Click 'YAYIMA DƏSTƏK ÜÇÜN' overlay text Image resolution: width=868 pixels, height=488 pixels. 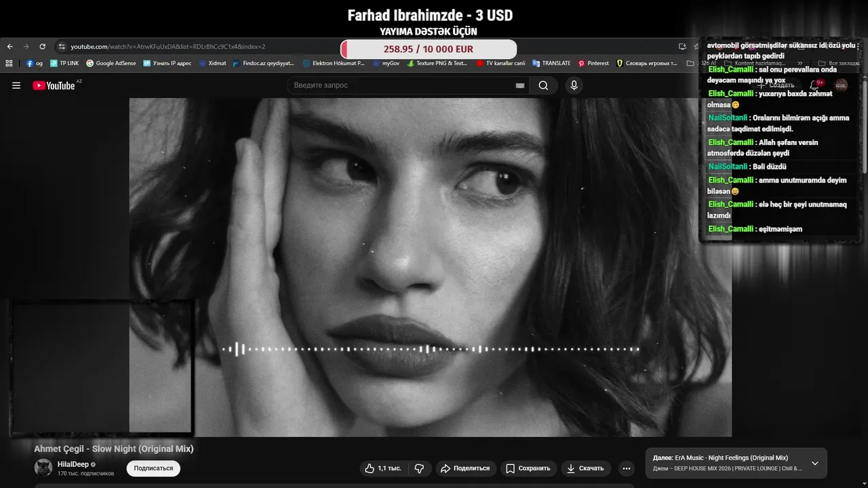(x=429, y=32)
